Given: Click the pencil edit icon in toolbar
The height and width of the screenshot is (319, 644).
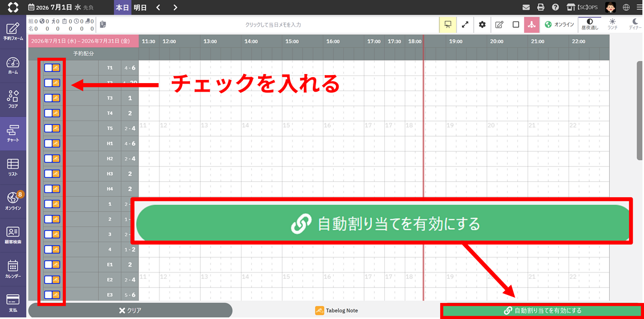Looking at the screenshot, I should point(499,25).
